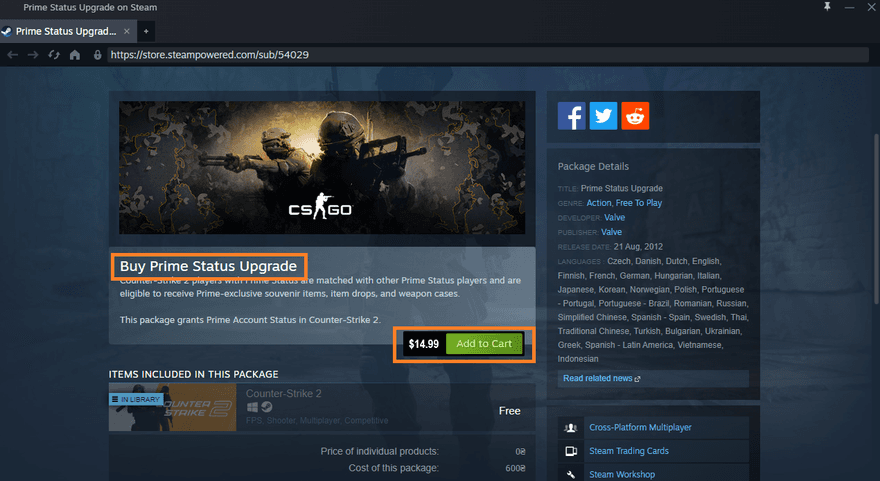Open Valve developer link
This screenshot has width=880, height=481.
coord(614,217)
